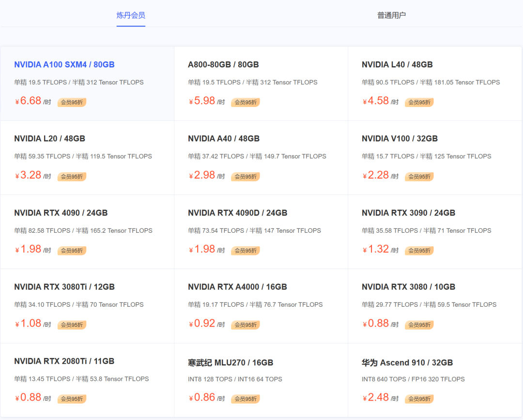Screen dimensions: 523x420
Task: Select the NVIDIA L20 / 48GB title
Action: click(50, 139)
